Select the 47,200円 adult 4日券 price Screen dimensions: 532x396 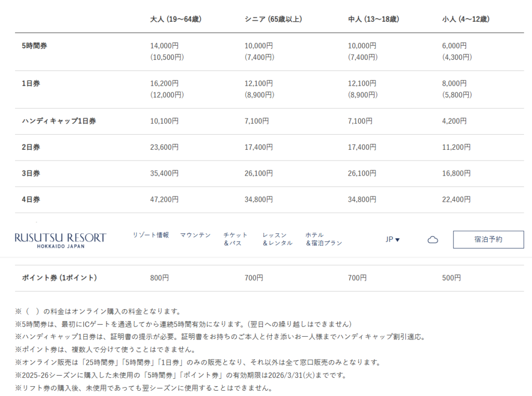tap(164, 200)
